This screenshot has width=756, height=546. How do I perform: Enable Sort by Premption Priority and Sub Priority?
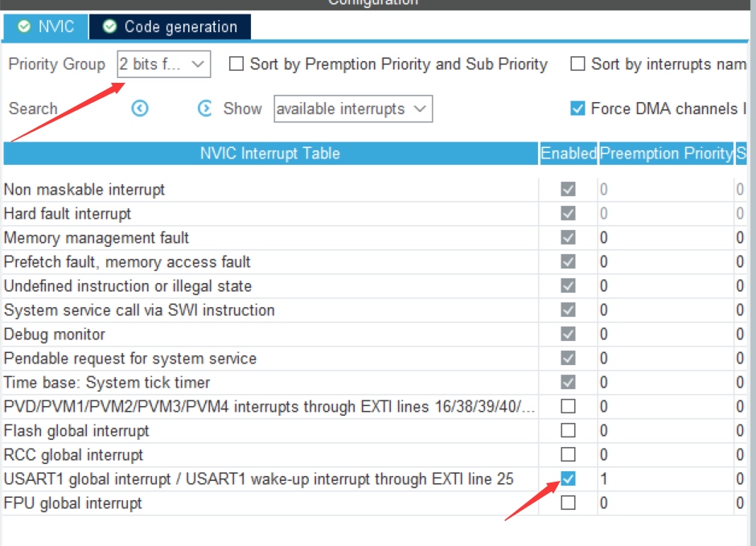tap(236, 64)
